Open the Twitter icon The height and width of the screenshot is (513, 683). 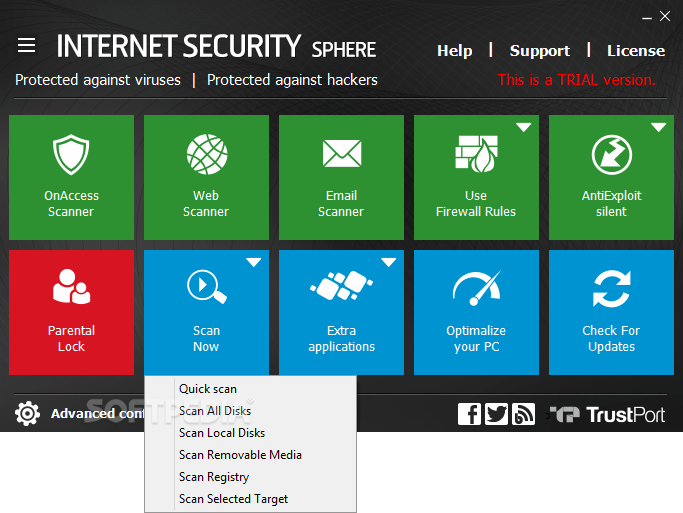[497, 414]
